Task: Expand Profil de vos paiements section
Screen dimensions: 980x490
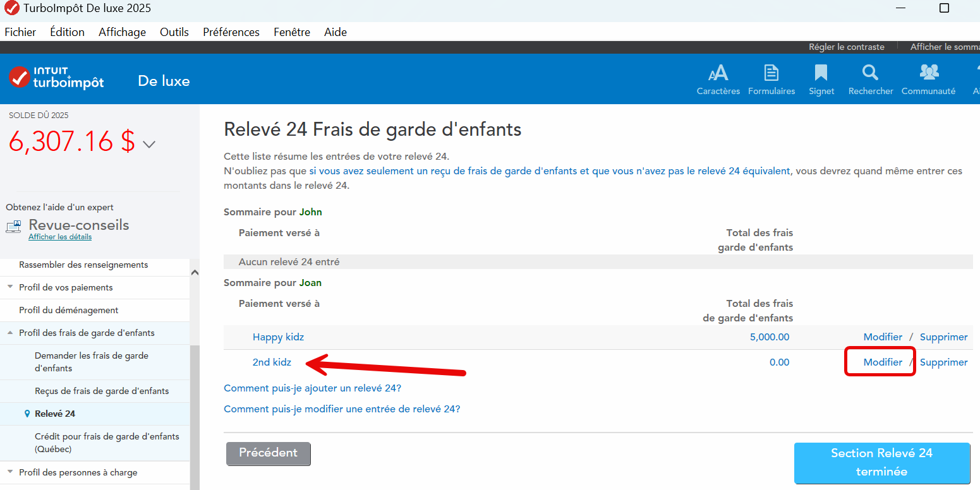Action: tap(10, 287)
